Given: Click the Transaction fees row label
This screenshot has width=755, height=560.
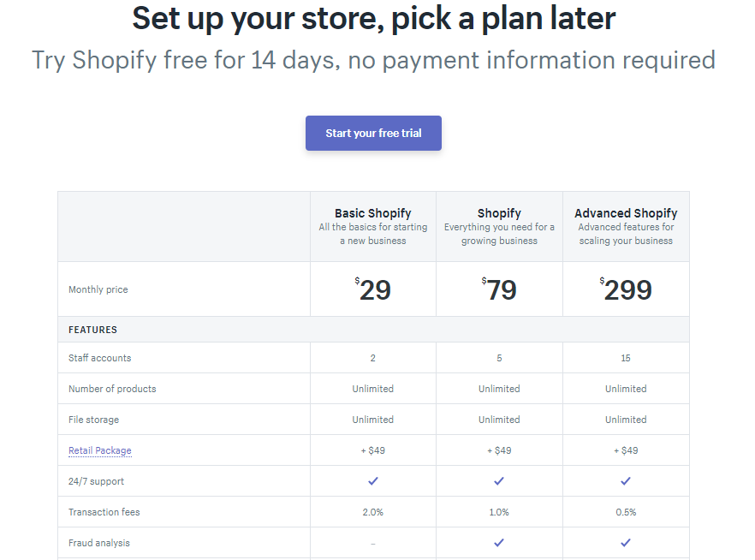Looking at the screenshot, I should (x=104, y=512).
